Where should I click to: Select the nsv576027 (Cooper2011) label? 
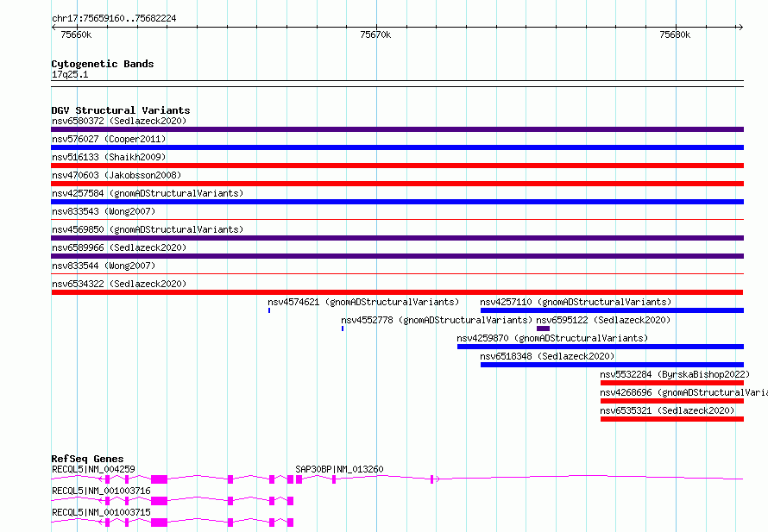109,139
